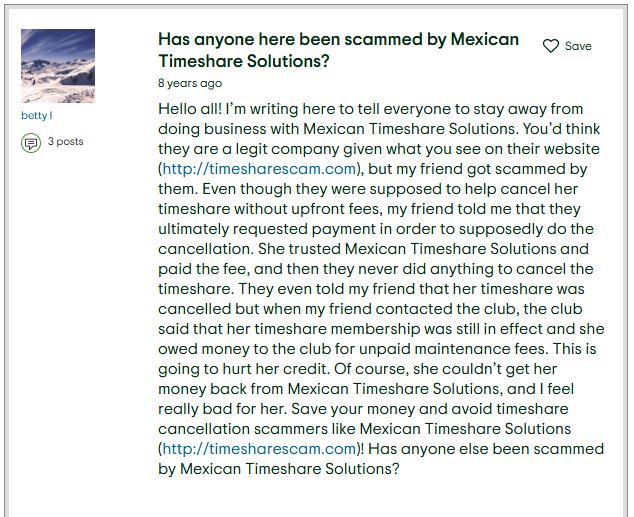This screenshot has height=517, width=634.
Task: Open betty l's snowy mountain avatar
Action: [58, 66]
